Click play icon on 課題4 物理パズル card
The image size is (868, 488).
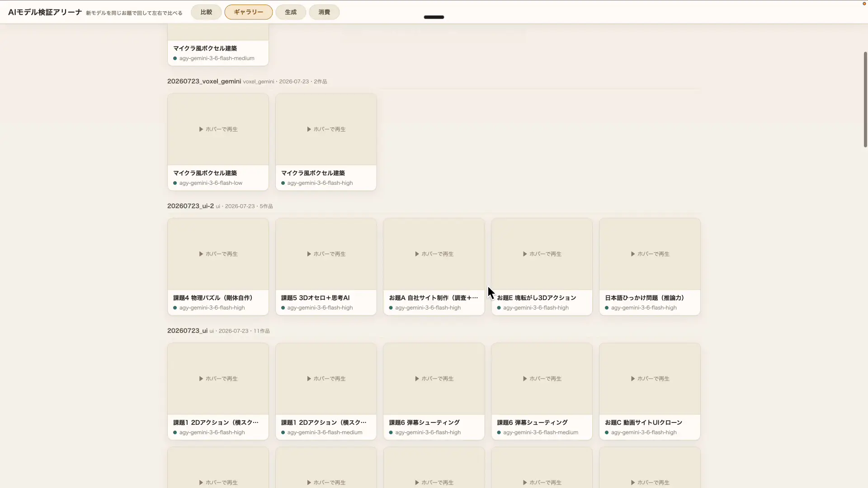(x=201, y=254)
